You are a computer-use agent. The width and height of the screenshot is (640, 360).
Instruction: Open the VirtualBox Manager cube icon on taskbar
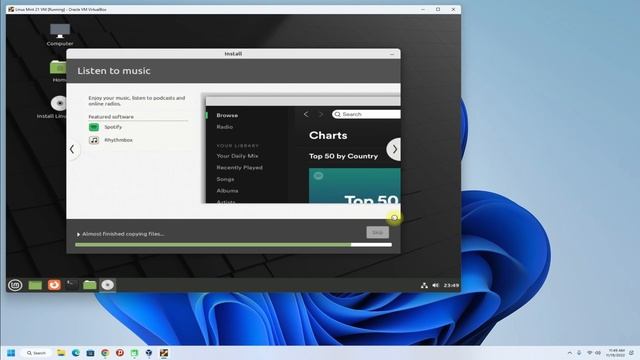click(149, 353)
